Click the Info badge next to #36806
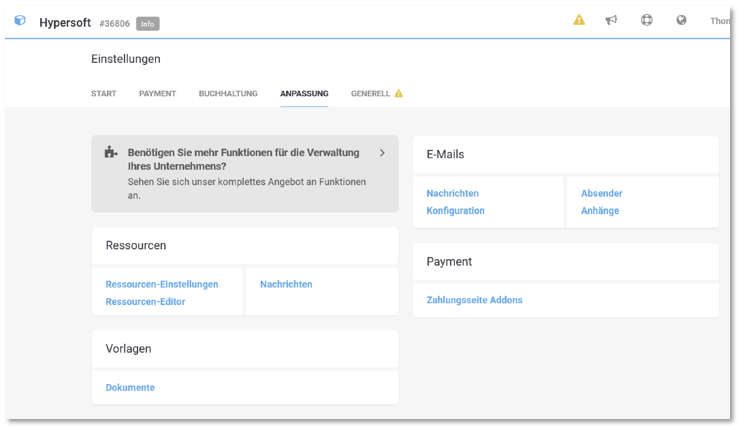This screenshot has width=739, height=426. pyautogui.click(x=147, y=23)
